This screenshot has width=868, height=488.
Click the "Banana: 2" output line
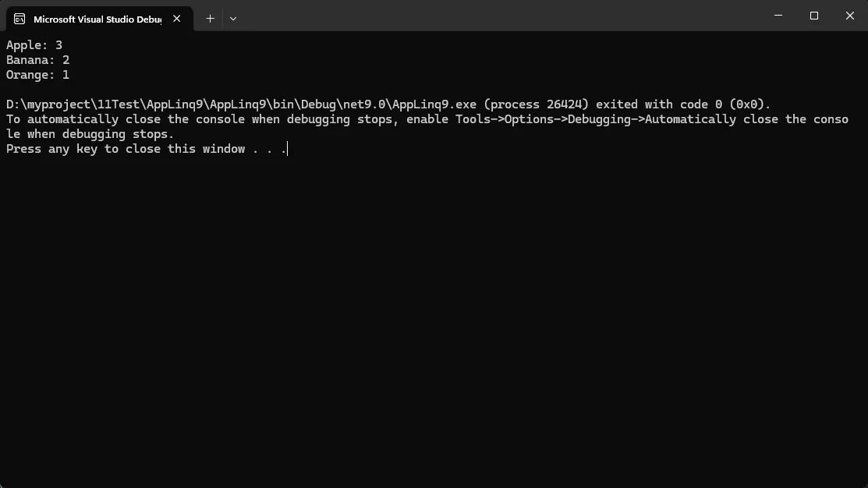point(38,60)
